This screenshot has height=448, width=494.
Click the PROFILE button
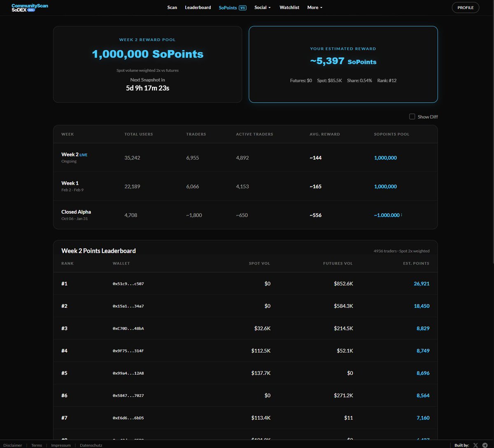(466, 7)
